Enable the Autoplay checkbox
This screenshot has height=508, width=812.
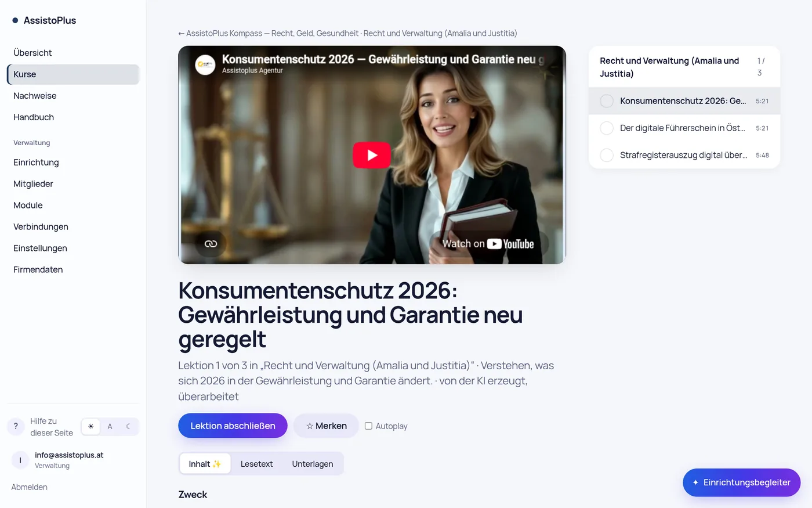368,426
